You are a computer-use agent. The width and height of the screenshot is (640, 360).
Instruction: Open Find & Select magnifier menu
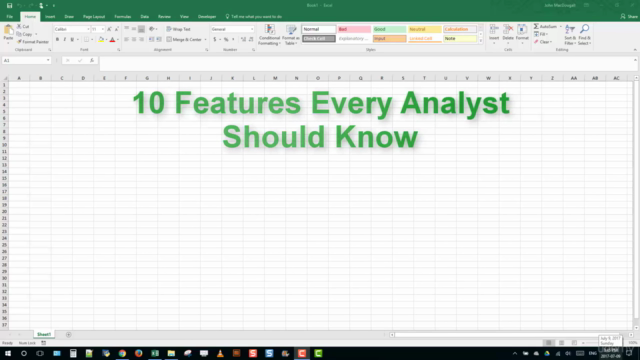[584, 34]
